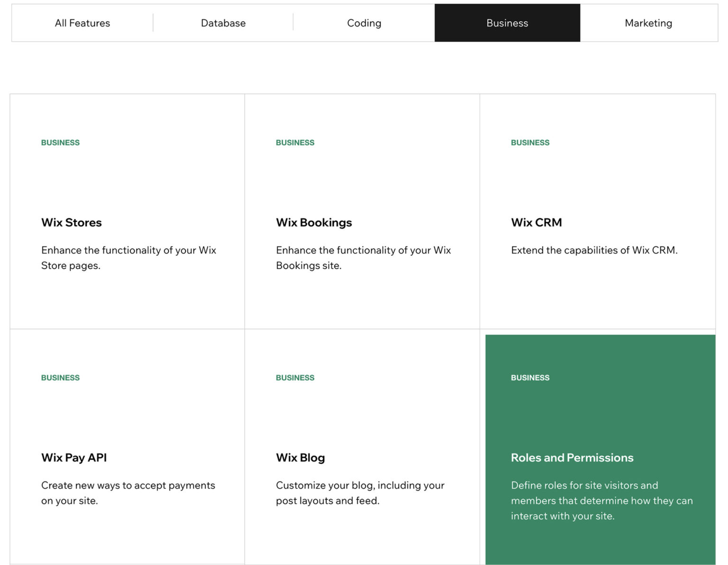Click the active Business tab
728x565 pixels.
507,23
